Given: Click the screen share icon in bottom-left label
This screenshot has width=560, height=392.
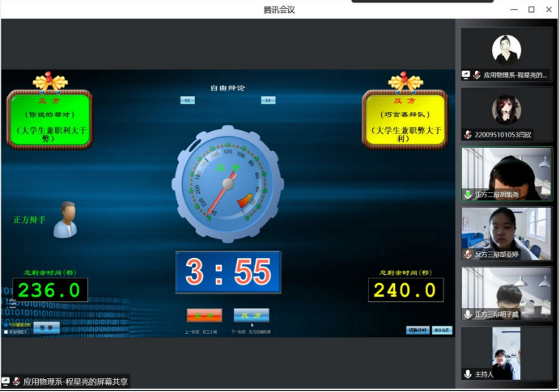Looking at the screenshot, I should (6, 381).
